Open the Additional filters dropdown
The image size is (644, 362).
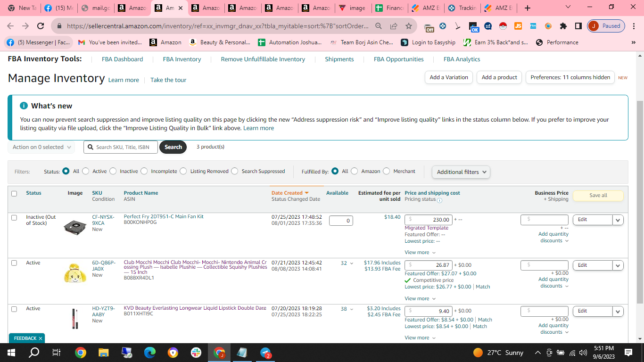[x=461, y=172]
